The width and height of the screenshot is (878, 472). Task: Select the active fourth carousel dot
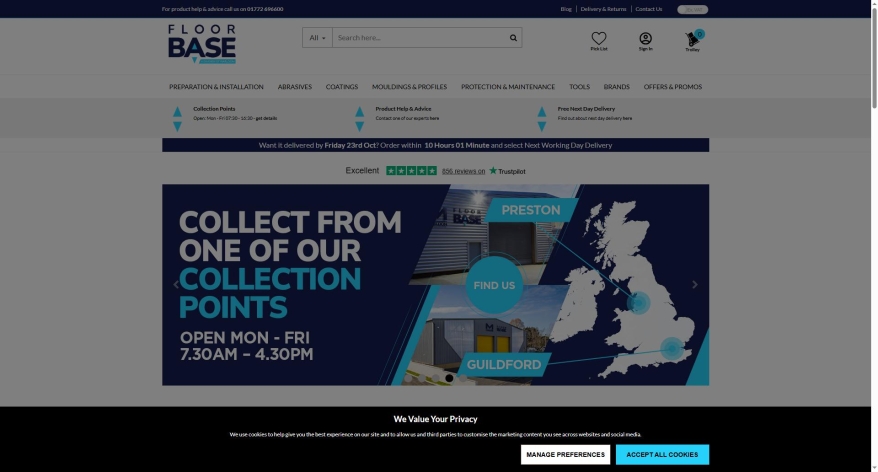tap(449, 378)
